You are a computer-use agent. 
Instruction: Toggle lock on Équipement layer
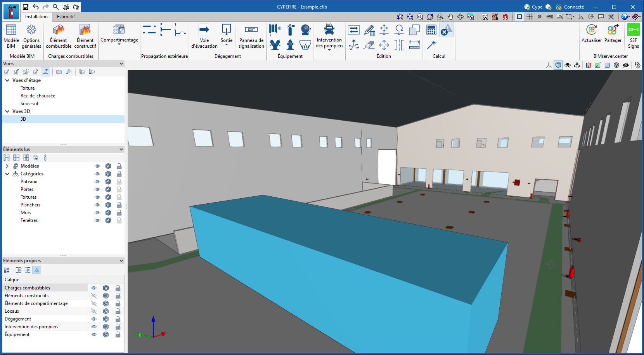coord(118,334)
